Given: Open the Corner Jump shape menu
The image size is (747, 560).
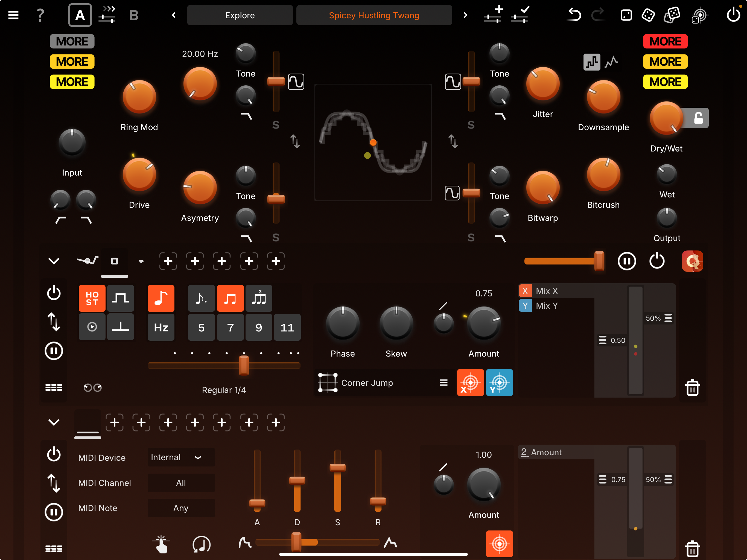Looking at the screenshot, I should click(443, 382).
